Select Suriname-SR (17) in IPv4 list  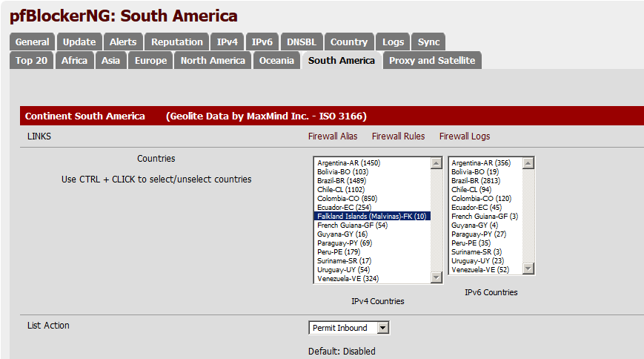pyautogui.click(x=372, y=260)
